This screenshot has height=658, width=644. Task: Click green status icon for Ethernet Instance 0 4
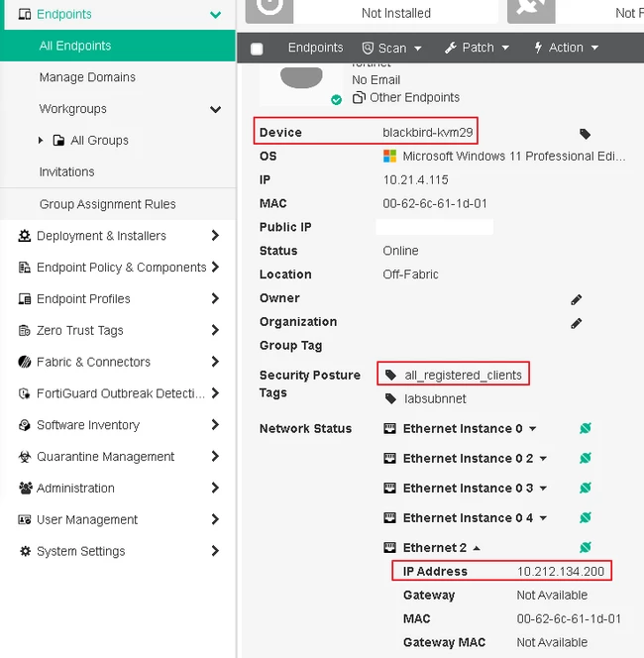click(586, 517)
